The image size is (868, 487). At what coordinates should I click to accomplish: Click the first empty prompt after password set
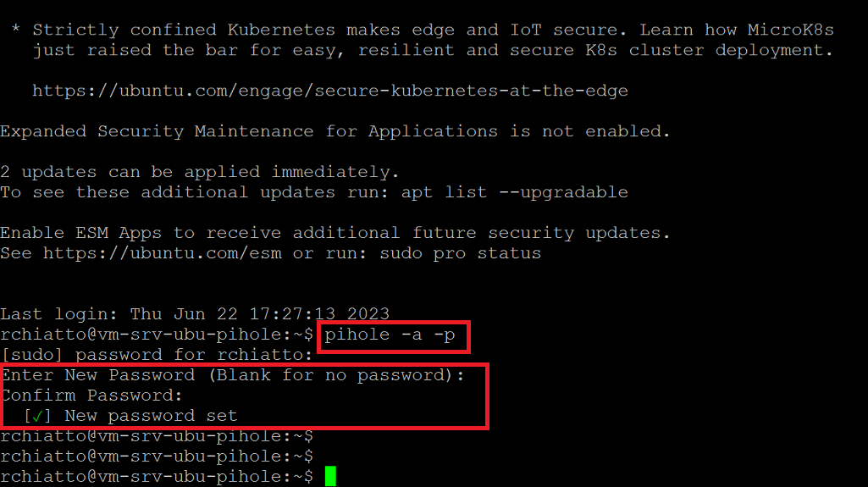[x=157, y=436]
